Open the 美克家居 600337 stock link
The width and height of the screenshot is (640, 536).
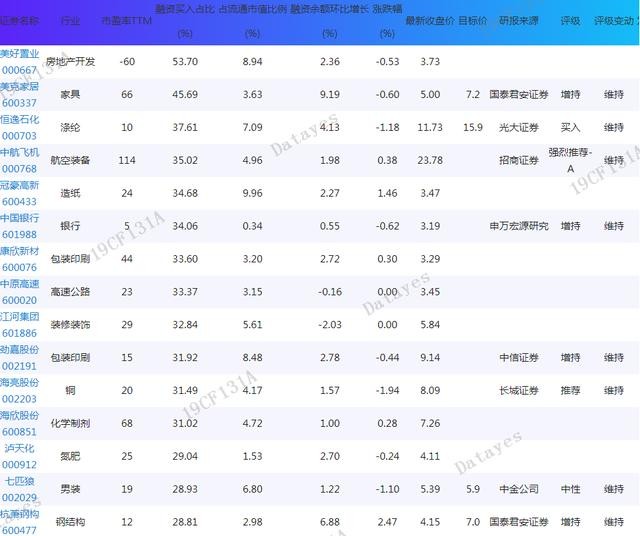click(20, 95)
